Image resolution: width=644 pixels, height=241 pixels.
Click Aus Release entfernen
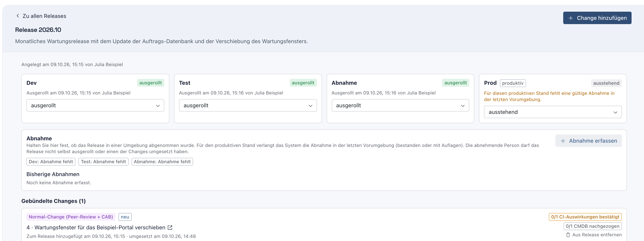(594, 235)
